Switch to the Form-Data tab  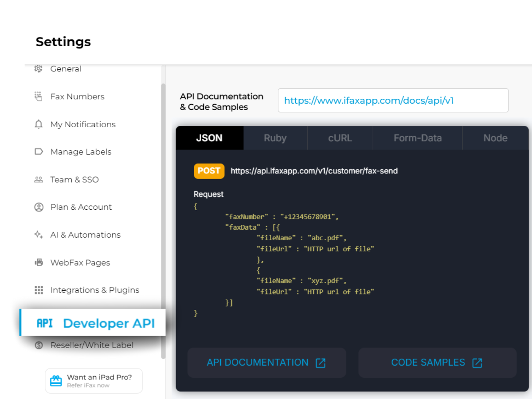point(418,138)
